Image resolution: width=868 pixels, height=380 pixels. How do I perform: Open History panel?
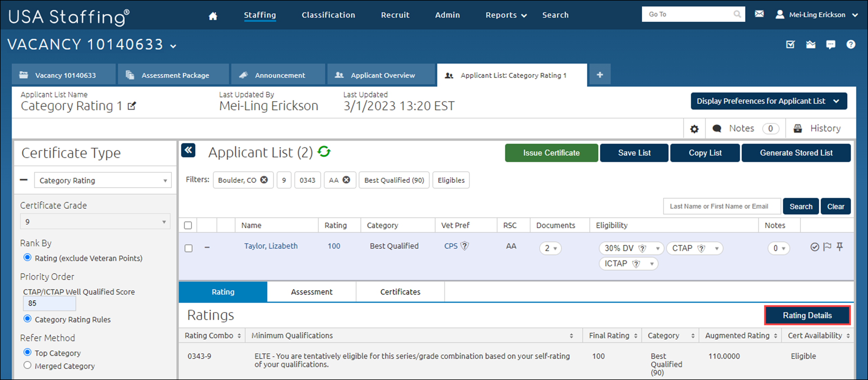tap(818, 128)
